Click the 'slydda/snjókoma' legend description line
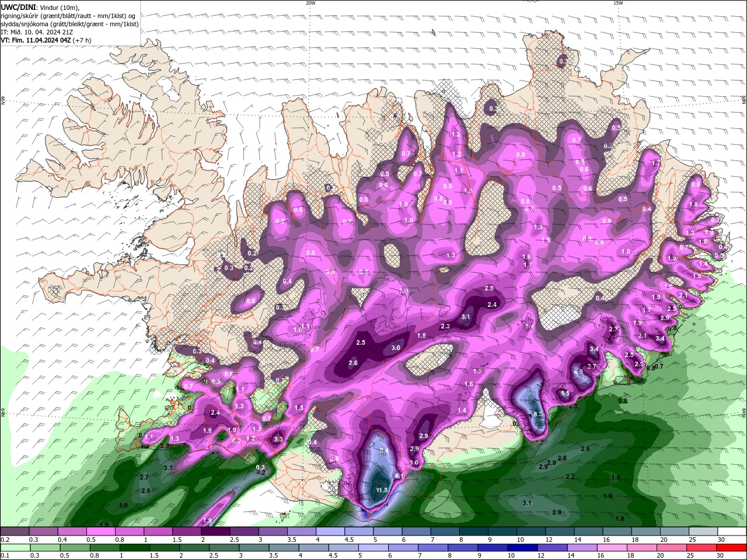747x560 pixels. pyautogui.click(x=70, y=24)
